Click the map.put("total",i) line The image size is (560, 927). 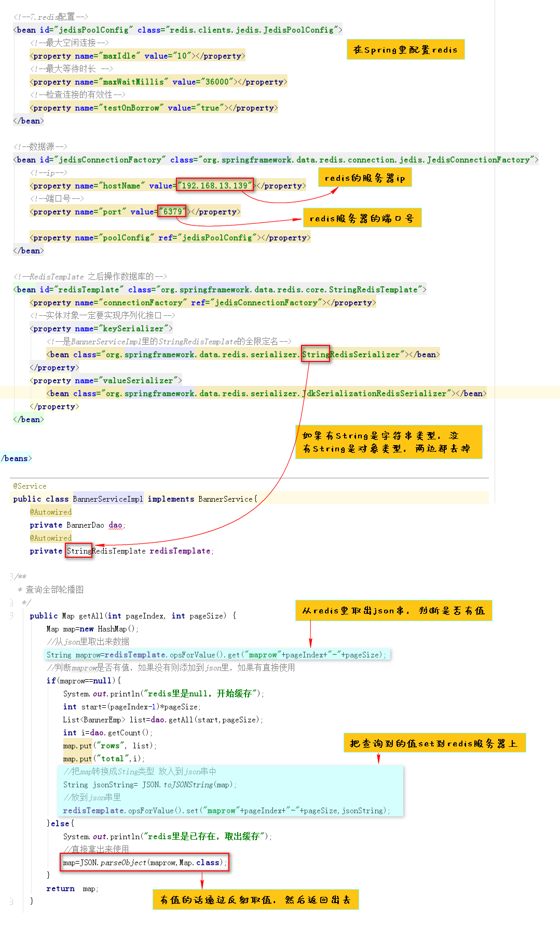(x=104, y=759)
